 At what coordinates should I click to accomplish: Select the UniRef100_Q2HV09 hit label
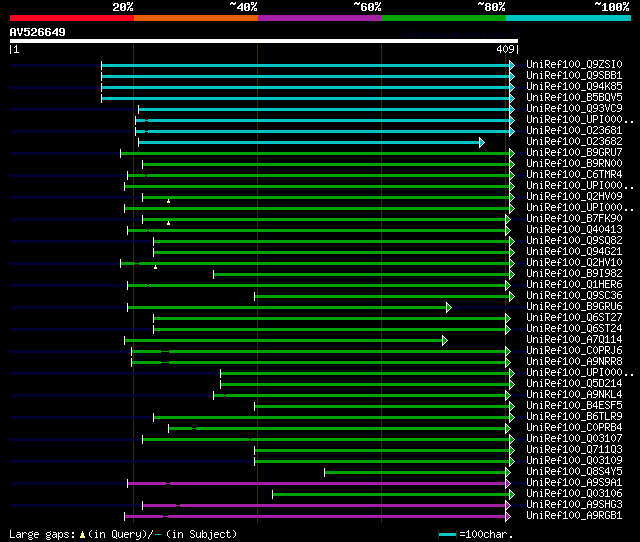pyautogui.click(x=574, y=197)
